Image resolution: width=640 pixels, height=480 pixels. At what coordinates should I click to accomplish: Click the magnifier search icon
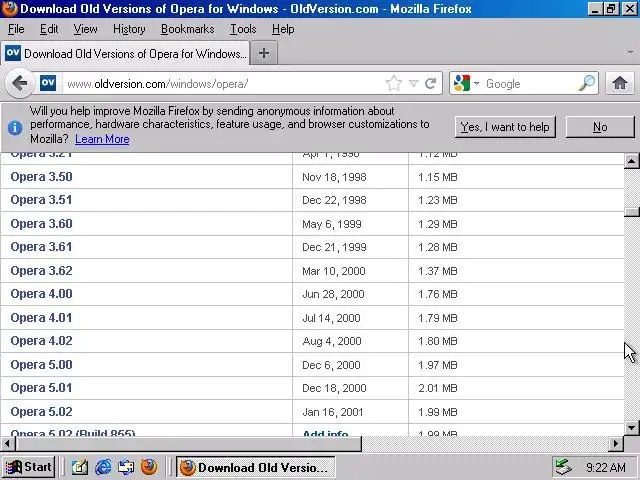coord(587,83)
